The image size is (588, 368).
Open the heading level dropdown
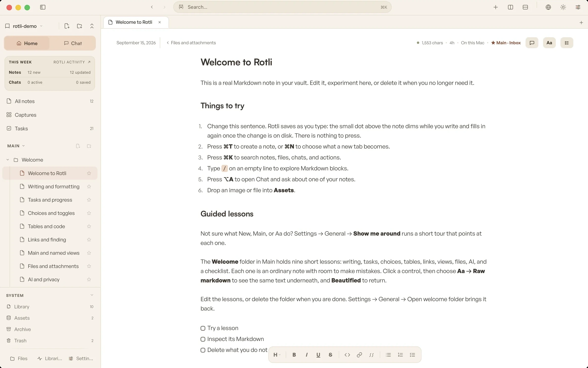277,355
